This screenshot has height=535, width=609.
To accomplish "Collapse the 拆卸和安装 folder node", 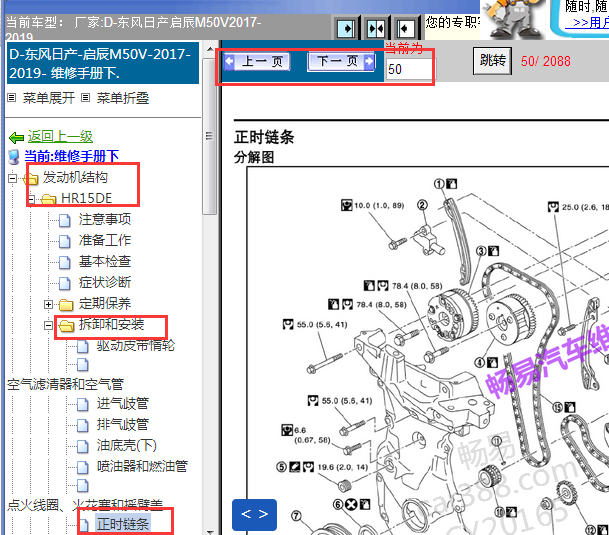I will pyautogui.click(x=48, y=325).
